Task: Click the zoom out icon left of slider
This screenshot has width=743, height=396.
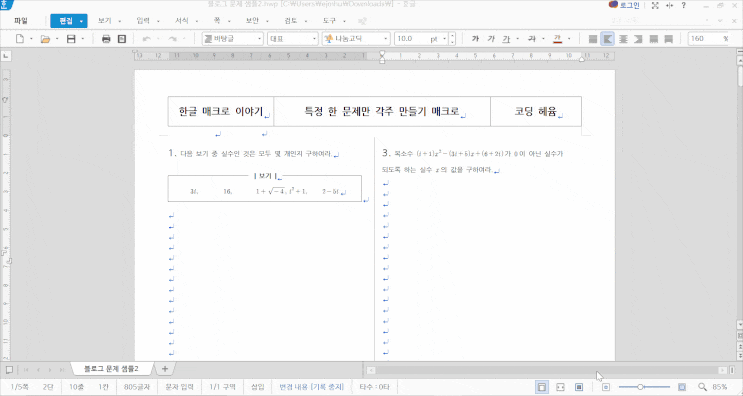Action: click(606, 387)
